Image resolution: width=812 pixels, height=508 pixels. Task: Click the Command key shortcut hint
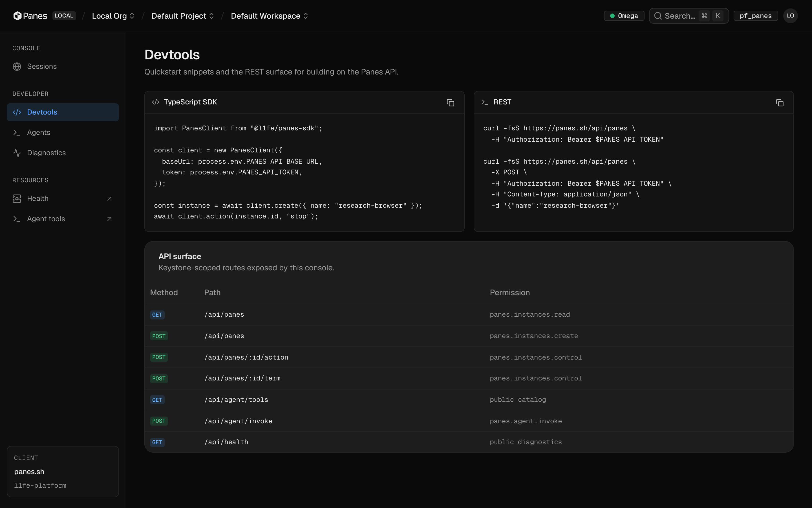[704, 16]
